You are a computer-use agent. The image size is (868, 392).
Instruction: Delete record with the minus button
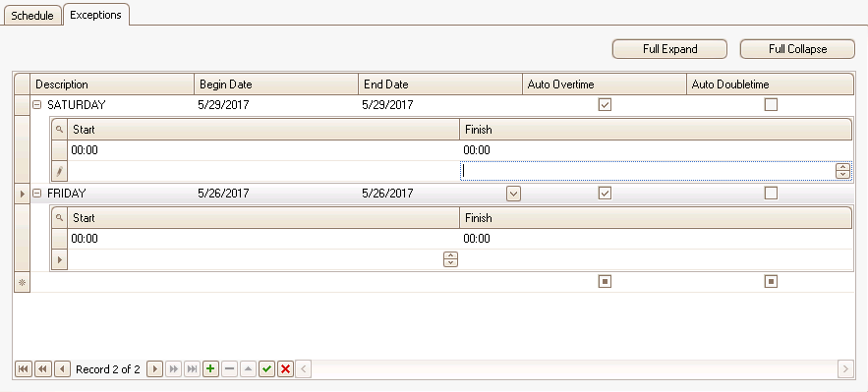pyautogui.click(x=229, y=369)
